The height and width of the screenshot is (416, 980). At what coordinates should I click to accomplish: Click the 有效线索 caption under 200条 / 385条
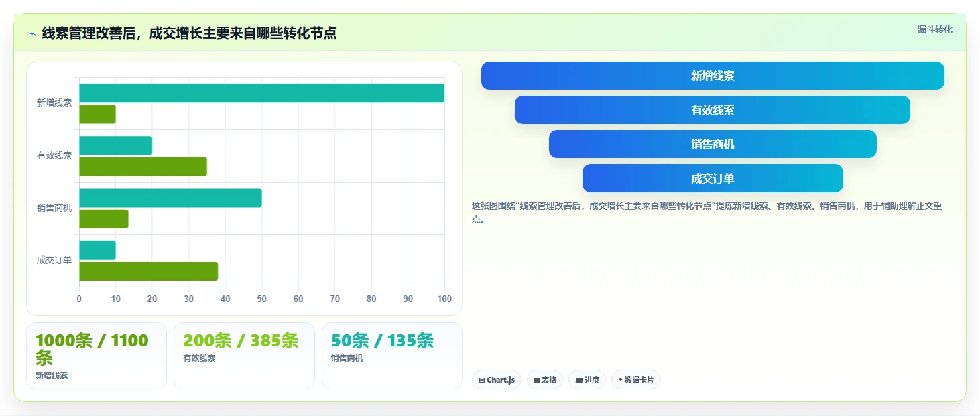click(x=199, y=358)
